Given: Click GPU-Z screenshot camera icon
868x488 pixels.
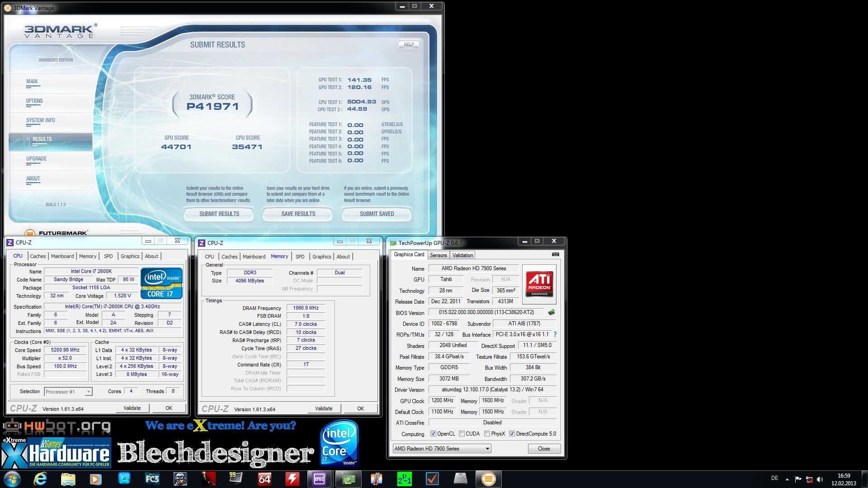Looking at the screenshot, I should click(x=556, y=254).
